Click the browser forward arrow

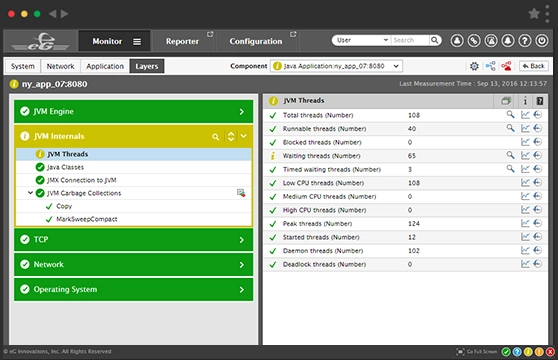click(64, 14)
